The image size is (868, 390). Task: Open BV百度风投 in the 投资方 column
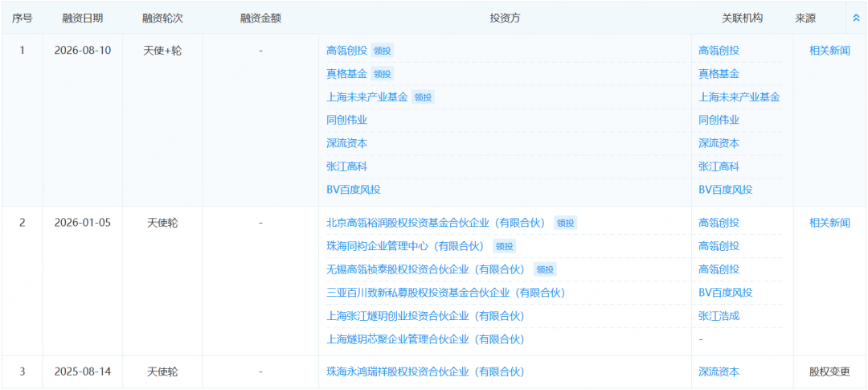[x=354, y=190]
